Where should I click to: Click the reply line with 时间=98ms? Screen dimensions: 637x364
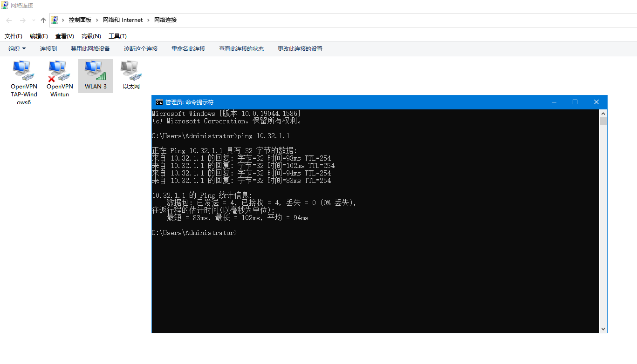(x=241, y=158)
